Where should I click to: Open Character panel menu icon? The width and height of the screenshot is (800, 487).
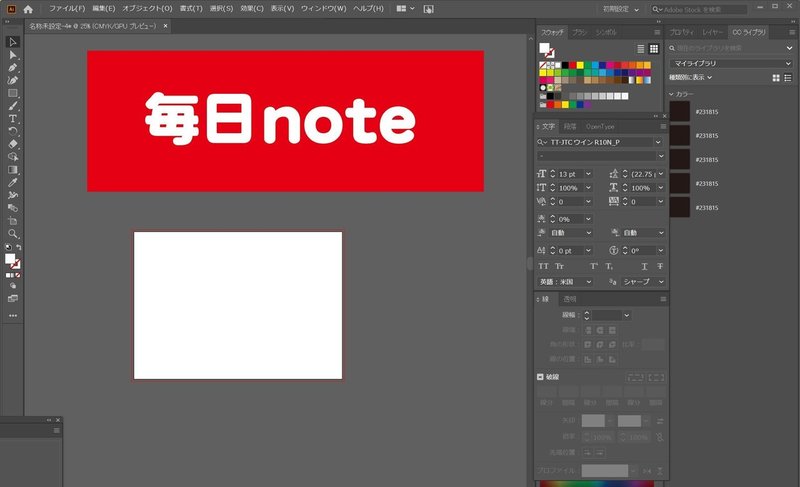tap(663, 126)
